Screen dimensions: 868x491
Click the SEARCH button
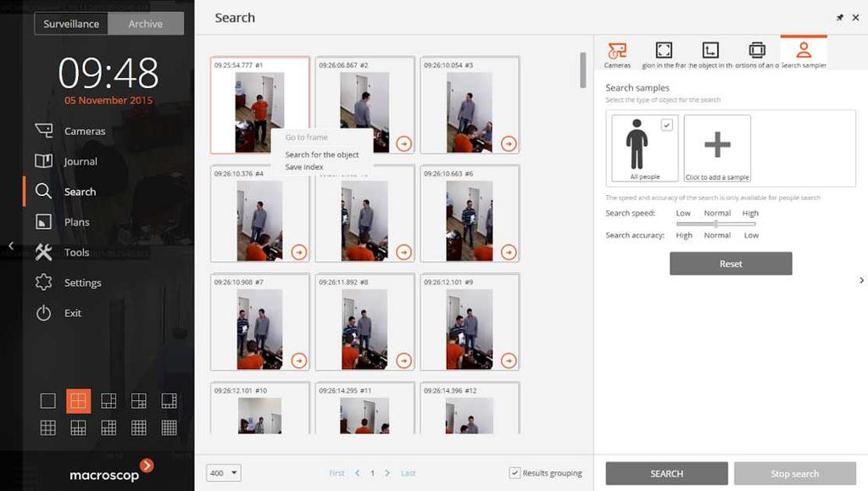pyautogui.click(x=666, y=474)
